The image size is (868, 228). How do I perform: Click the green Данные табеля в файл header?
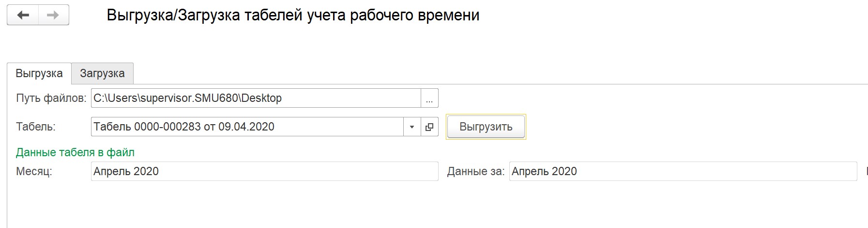(75, 152)
